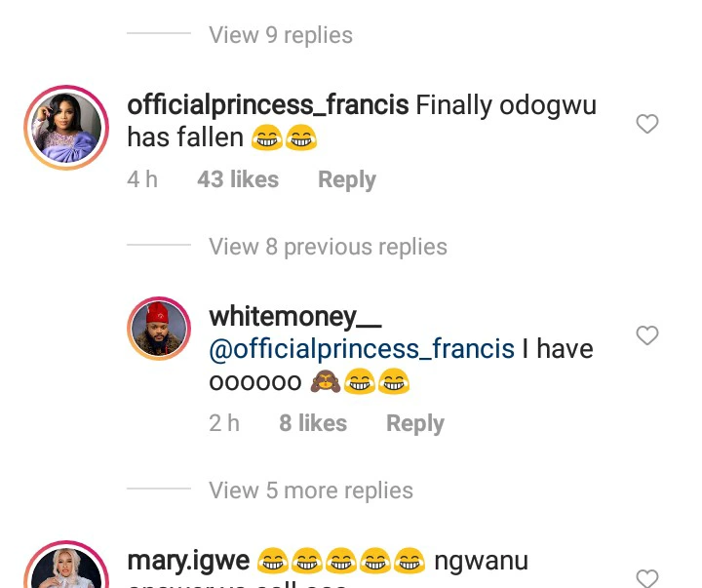Expand View 9 replies
Screen dimensions: 702x588
281,35
